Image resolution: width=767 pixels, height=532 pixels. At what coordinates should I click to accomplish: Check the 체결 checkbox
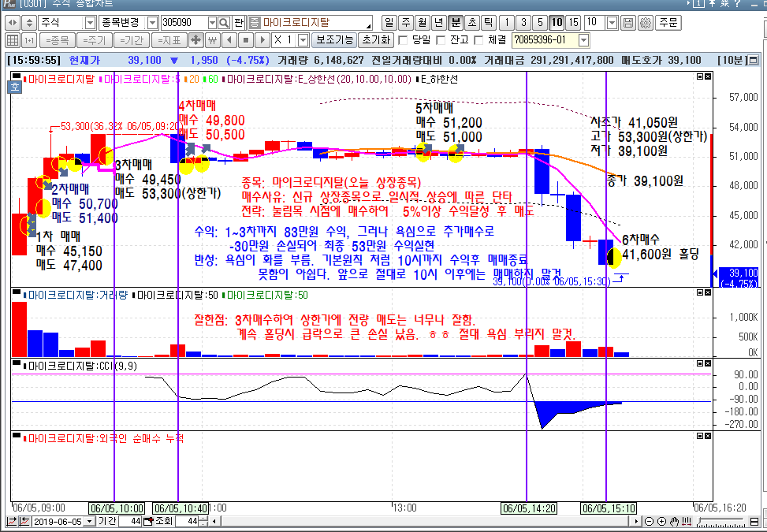[x=478, y=40]
